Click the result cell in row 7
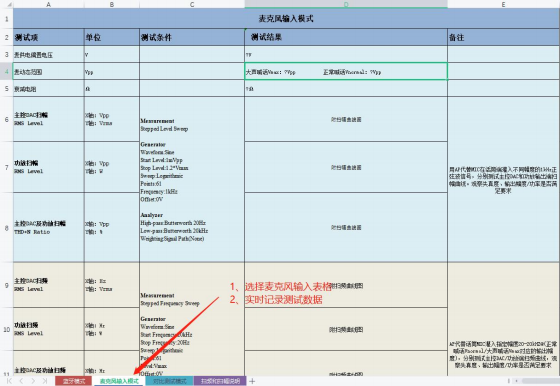 [x=346, y=167]
